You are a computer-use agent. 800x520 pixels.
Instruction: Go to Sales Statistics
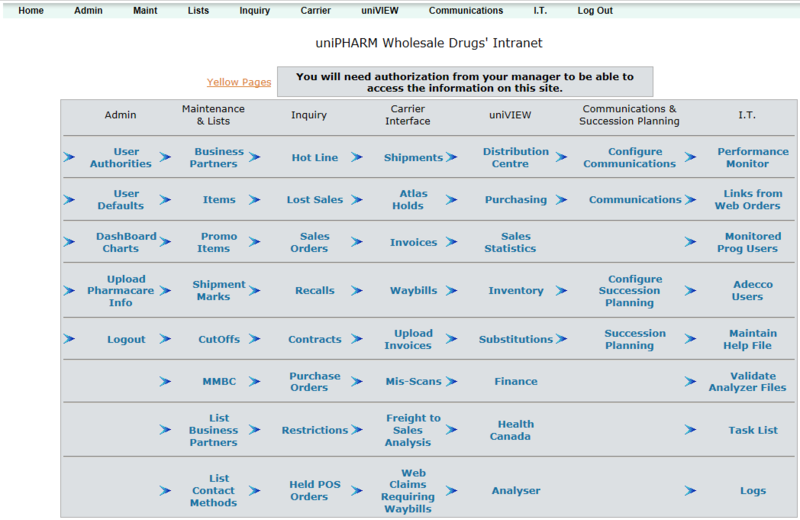pos(510,242)
